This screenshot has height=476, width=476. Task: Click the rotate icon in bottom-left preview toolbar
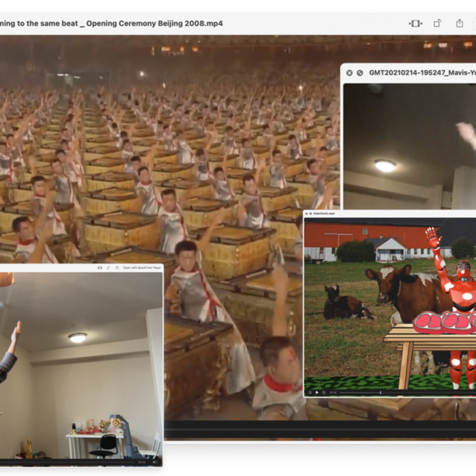(x=109, y=268)
